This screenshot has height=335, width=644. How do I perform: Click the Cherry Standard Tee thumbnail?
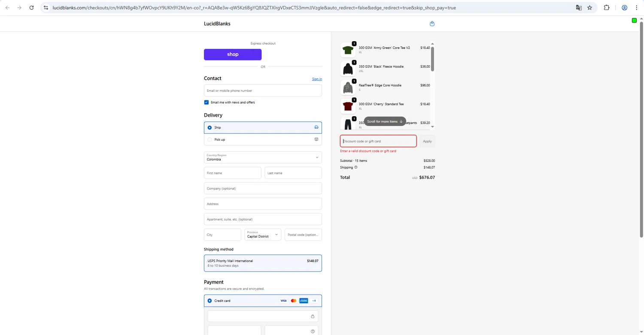(348, 106)
